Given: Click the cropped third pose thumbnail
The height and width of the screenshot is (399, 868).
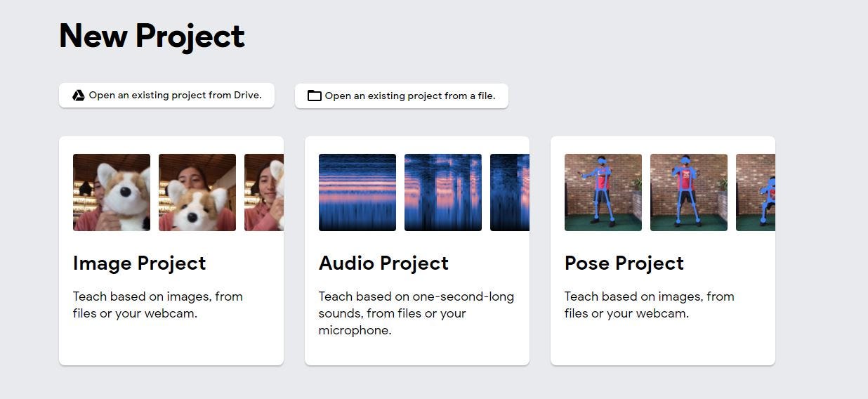Looking at the screenshot, I should (x=756, y=192).
